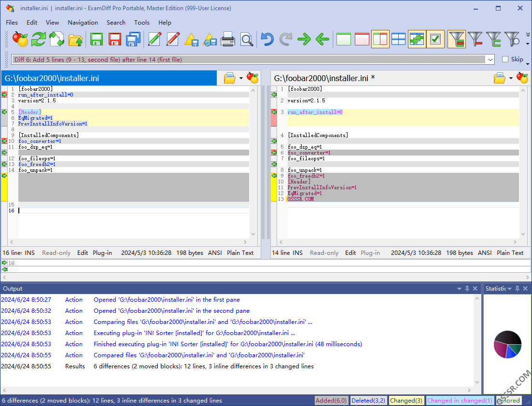Open right pane folder dropdown arrow
Viewport: 532px width, 406px height.
[x=511, y=78]
